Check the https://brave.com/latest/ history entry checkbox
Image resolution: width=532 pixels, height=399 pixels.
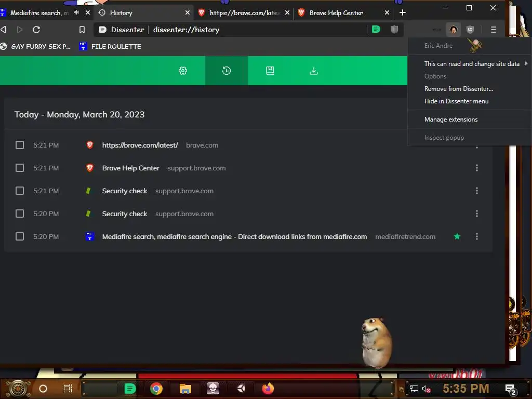click(x=20, y=145)
